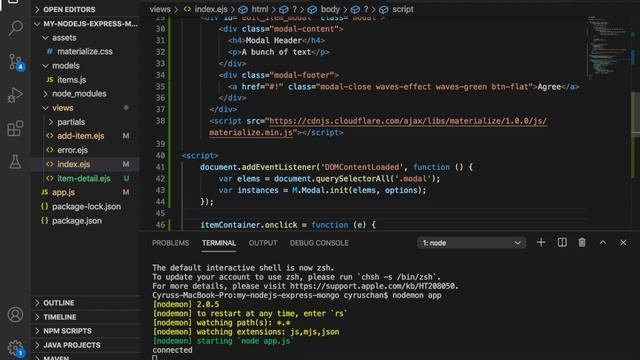Image resolution: width=640 pixels, height=360 pixels.
Task: Create a new terminal with plus icon
Action: coord(541,242)
